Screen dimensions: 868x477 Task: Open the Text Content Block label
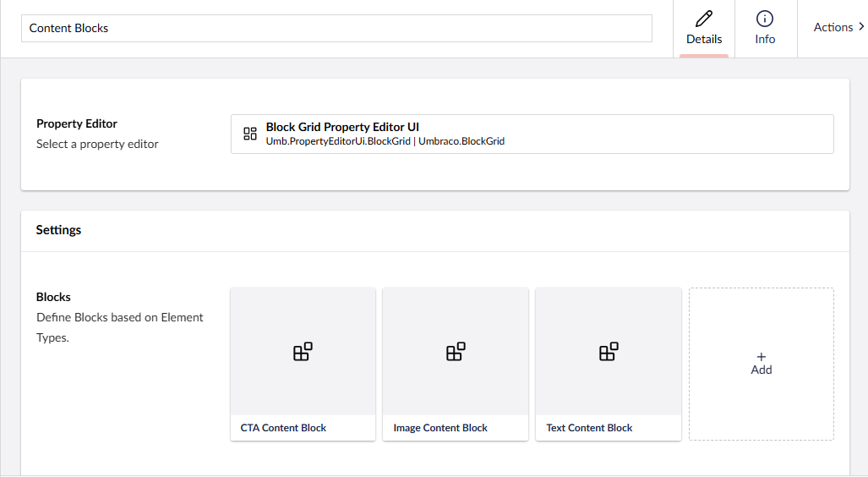(589, 428)
